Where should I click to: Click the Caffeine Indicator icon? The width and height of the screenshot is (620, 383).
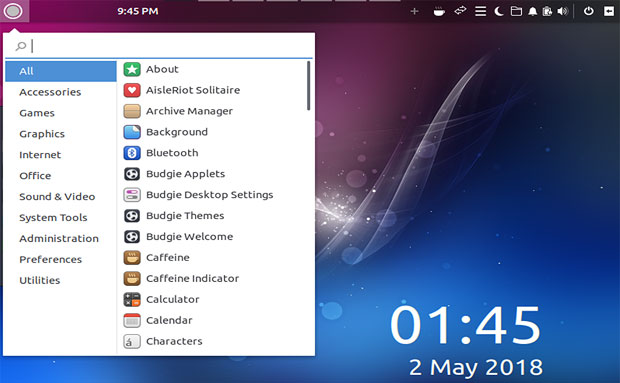pyautogui.click(x=132, y=279)
